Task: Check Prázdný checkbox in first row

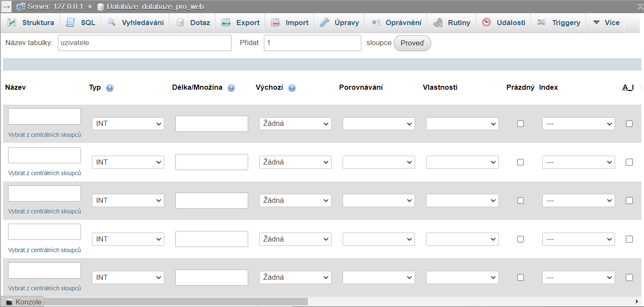Action: (x=520, y=124)
